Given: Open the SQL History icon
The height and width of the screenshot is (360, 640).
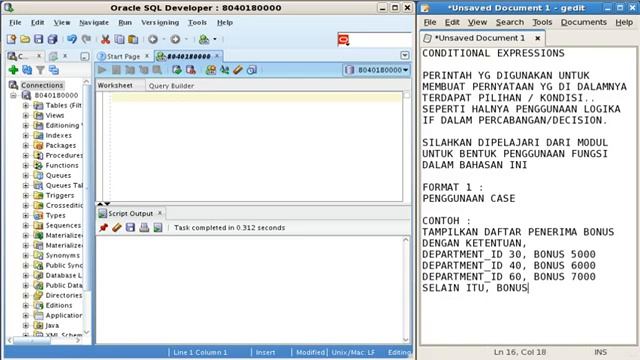Looking at the screenshot, I should point(252,70).
